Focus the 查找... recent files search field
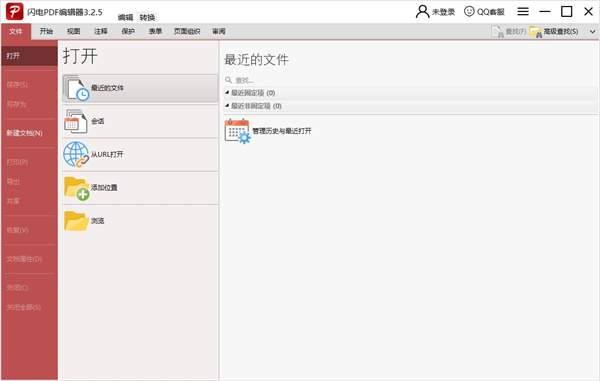Image resolution: width=600 pixels, height=381 pixels. click(410, 80)
